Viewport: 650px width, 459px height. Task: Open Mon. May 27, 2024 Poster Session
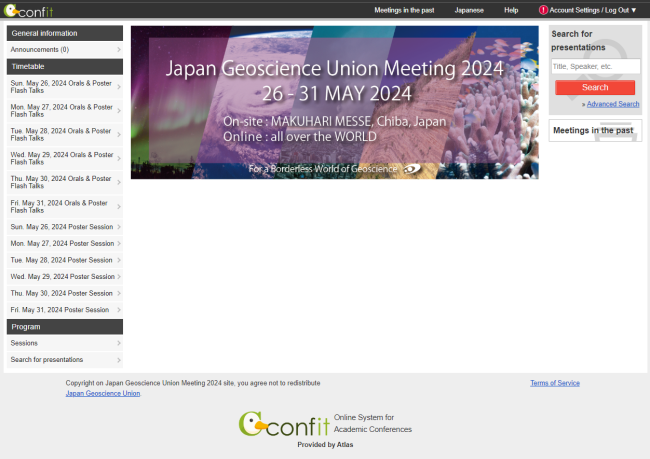click(65, 243)
